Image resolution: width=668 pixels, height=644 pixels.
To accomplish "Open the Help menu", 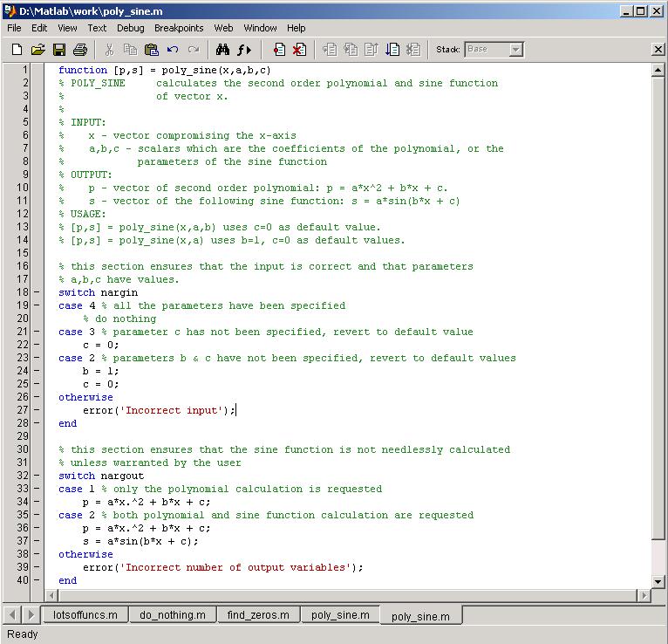I will coord(297,28).
